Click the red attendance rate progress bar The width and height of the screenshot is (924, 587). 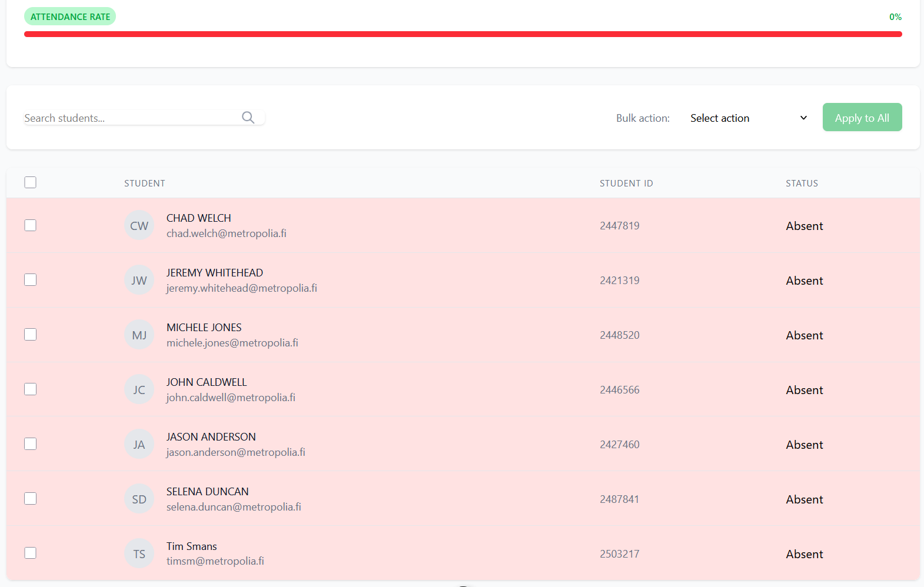click(463, 34)
